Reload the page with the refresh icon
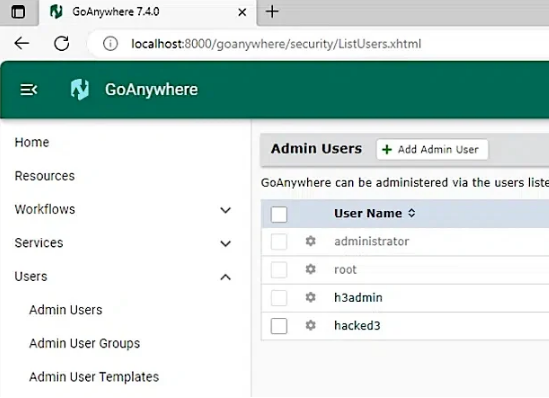Image resolution: width=549 pixels, height=398 pixels. click(x=61, y=43)
